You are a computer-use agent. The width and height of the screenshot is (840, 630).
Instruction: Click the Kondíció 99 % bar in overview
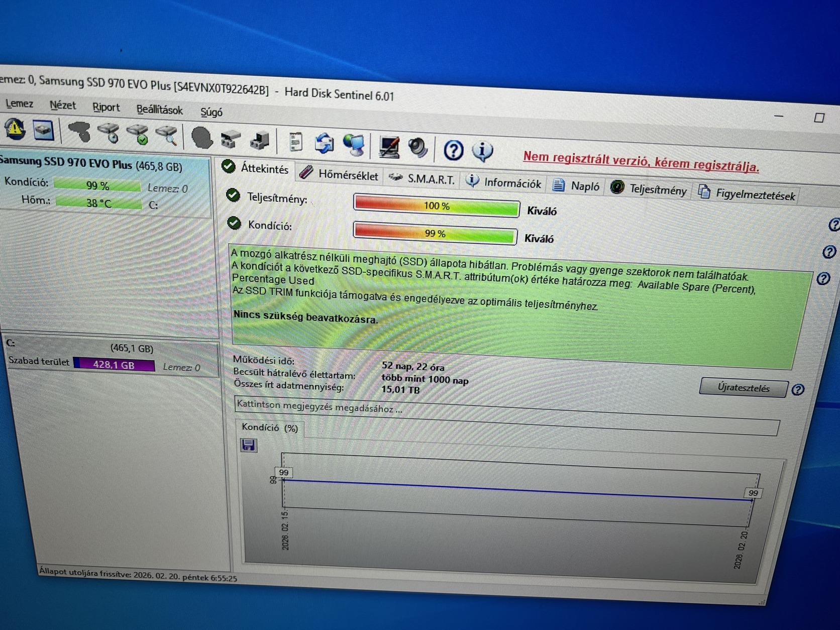pos(435,233)
